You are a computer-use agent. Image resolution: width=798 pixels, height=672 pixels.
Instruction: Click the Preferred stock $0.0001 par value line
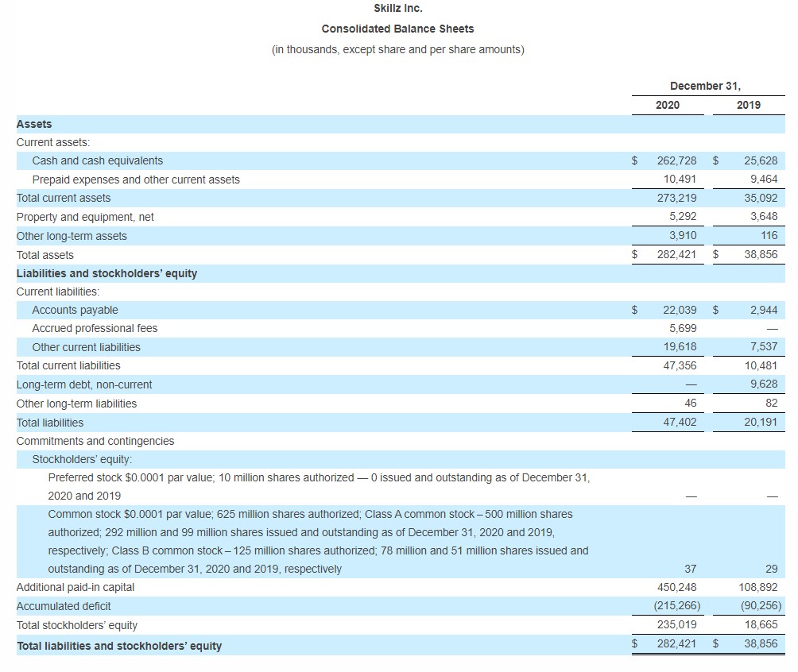point(319,487)
